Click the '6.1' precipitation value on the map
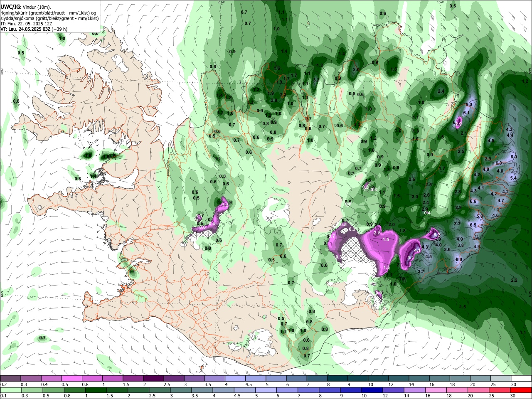Viewport: 532px width, 399px height. 466,113
